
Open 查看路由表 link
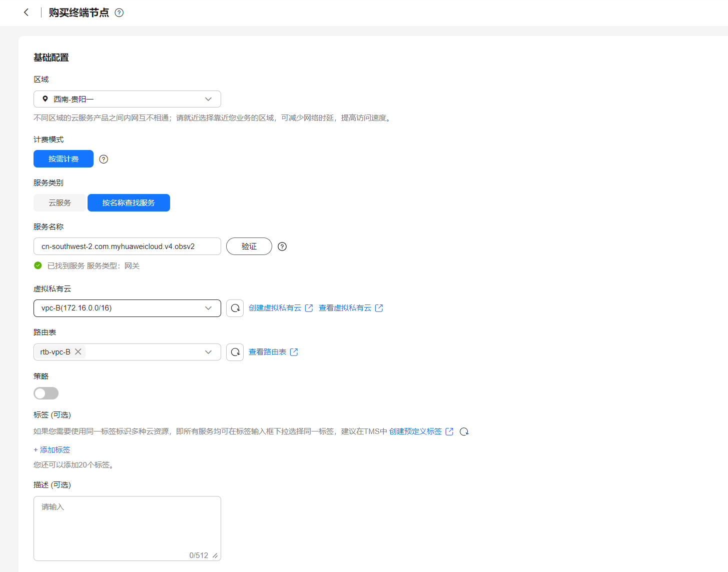coord(268,352)
